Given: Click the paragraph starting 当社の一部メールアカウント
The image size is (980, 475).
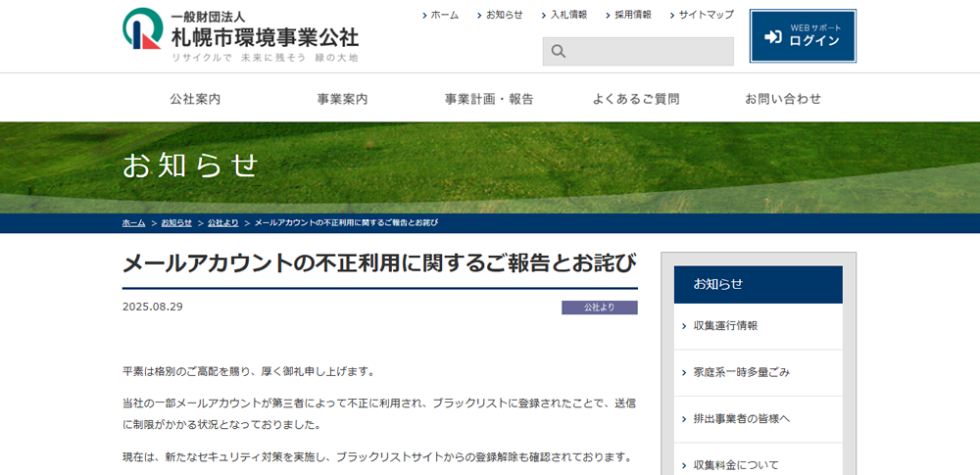Looking at the screenshot, I should pos(380,413).
